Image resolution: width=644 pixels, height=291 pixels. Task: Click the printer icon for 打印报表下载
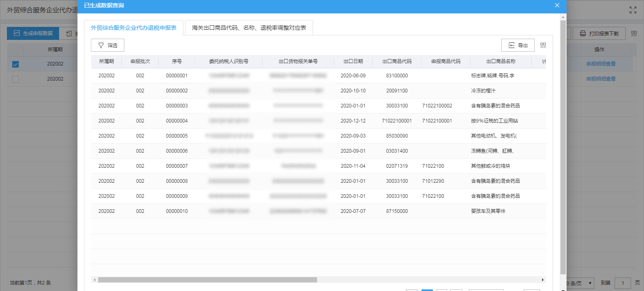coord(583,33)
